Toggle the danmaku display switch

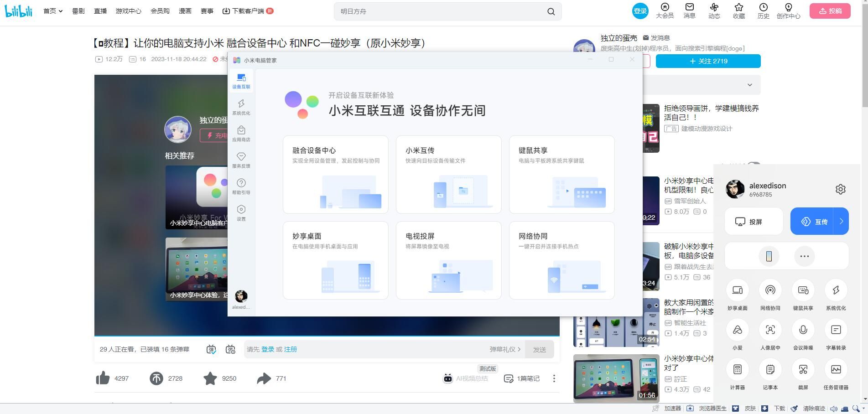pyautogui.click(x=211, y=349)
